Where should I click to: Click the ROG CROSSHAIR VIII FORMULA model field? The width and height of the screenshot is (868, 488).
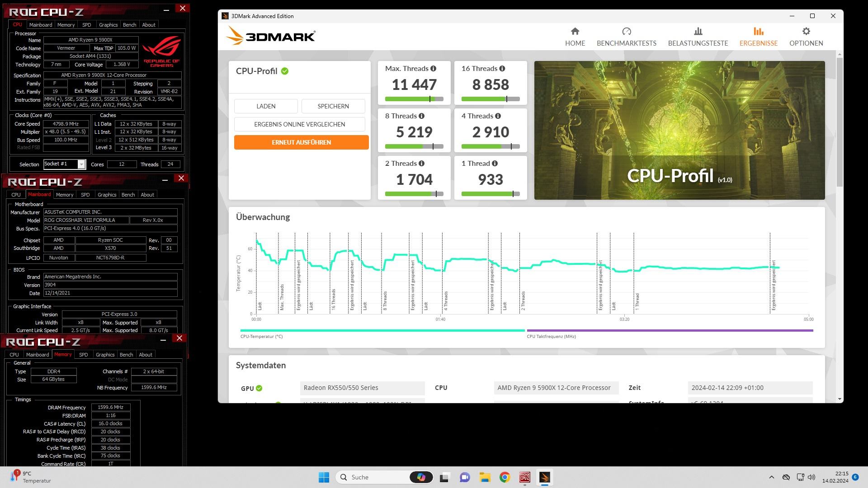click(x=86, y=220)
